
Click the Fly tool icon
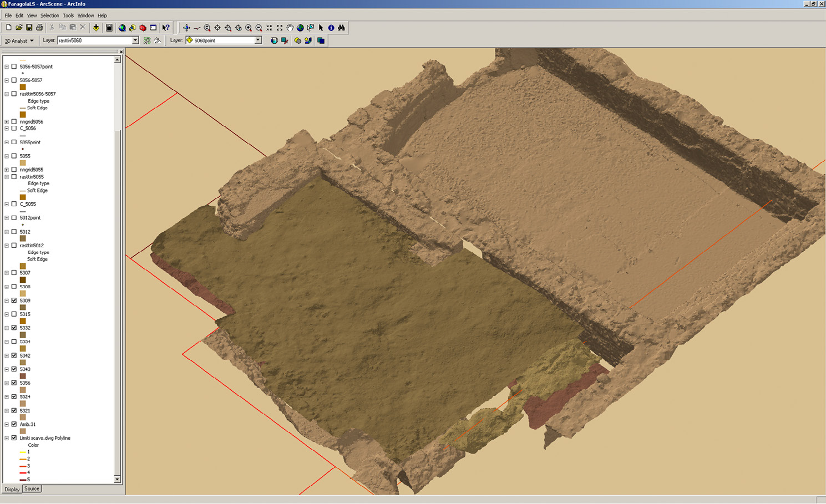pyautogui.click(x=197, y=28)
